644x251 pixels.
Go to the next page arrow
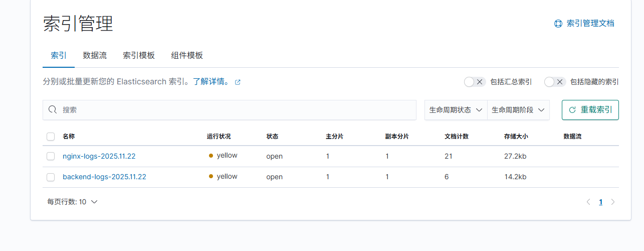point(612,202)
